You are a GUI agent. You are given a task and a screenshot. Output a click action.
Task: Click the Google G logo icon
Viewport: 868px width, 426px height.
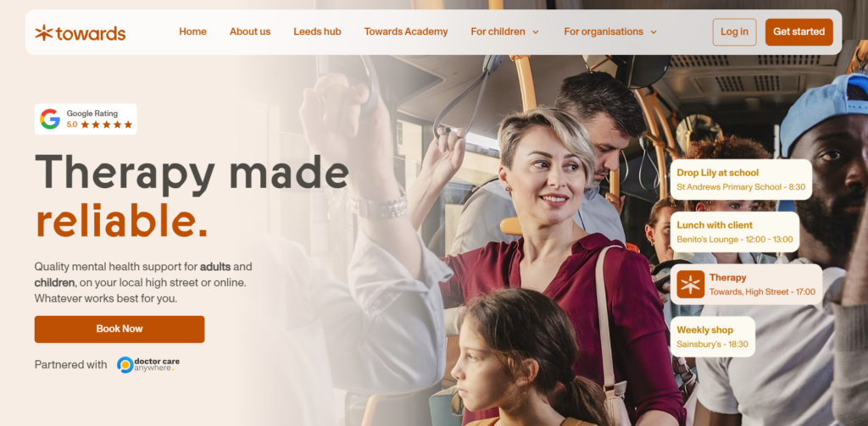coord(50,119)
